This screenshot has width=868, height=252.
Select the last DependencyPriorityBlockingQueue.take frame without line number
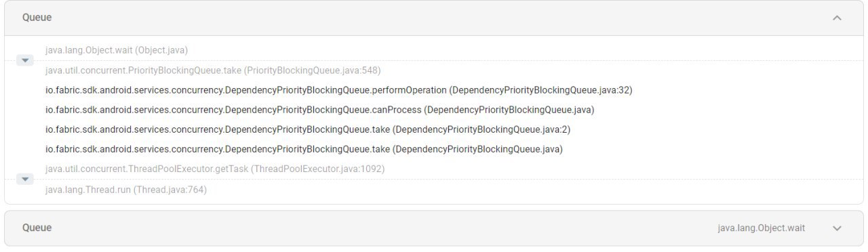pyautogui.click(x=304, y=149)
